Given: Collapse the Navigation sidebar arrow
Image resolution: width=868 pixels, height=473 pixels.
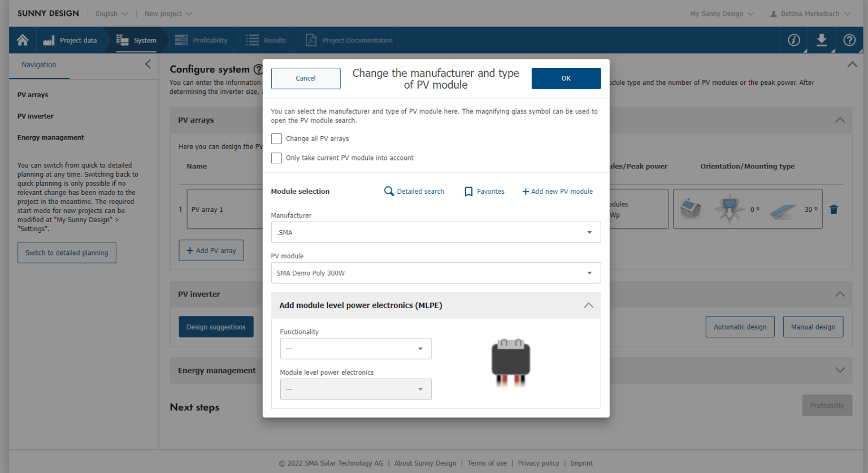Looking at the screenshot, I should pos(148,64).
